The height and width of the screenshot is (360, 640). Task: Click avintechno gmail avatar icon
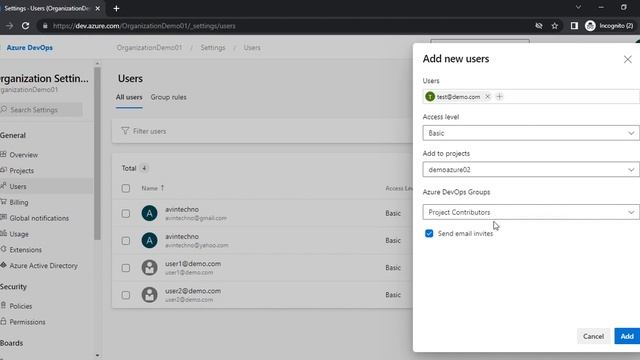point(149,213)
